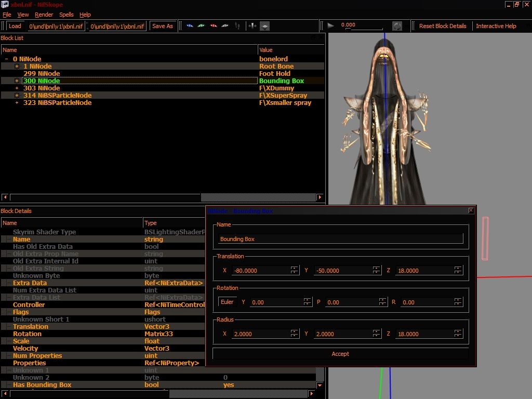Click the Radius X spinner arrows
The height and width of the screenshot is (399, 532).
click(x=294, y=334)
